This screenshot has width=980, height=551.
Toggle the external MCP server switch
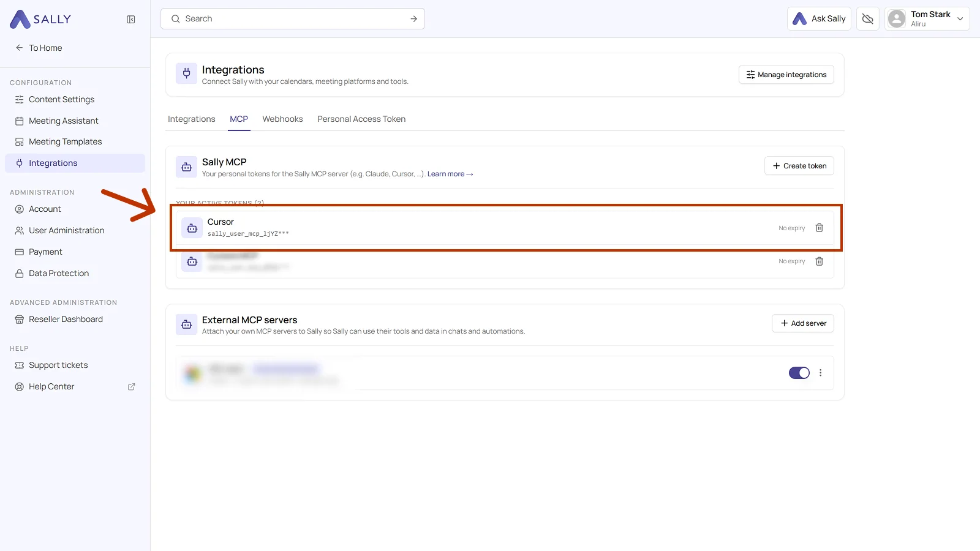click(799, 373)
